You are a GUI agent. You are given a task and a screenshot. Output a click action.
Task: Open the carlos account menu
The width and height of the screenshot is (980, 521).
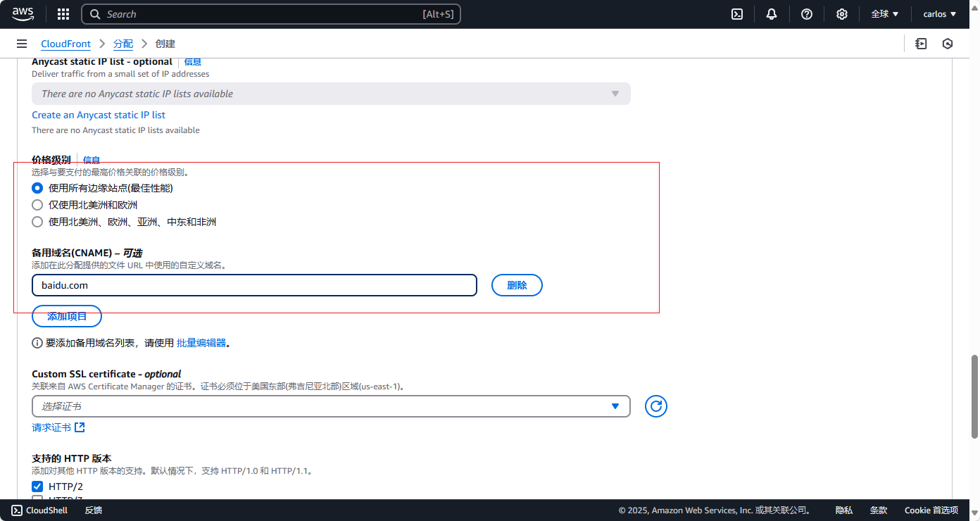(x=940, y=14)
